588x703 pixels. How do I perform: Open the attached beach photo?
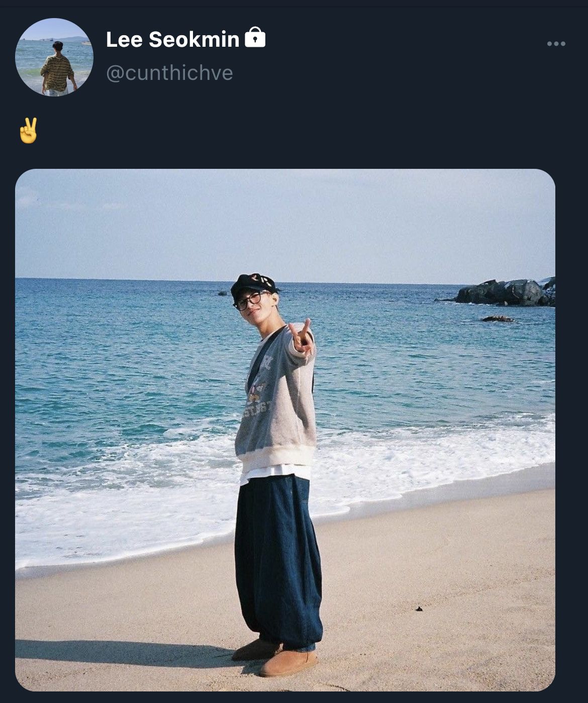[x=285, y=430]
